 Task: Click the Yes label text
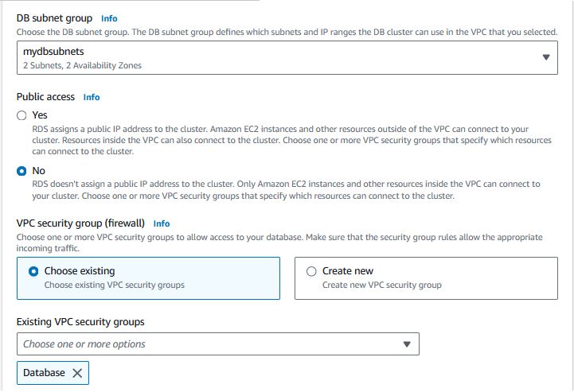pyautogui.click(x=40, y=115)
